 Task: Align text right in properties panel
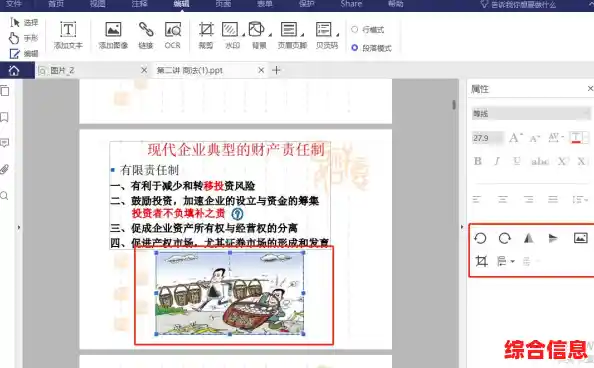(x=528, y=199)
